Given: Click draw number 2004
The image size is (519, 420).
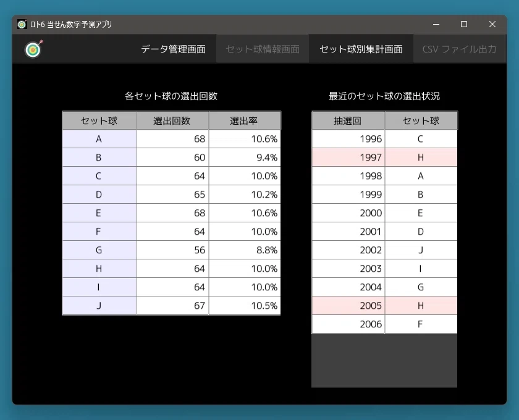Looking at the screenshot, I should 348,287.
